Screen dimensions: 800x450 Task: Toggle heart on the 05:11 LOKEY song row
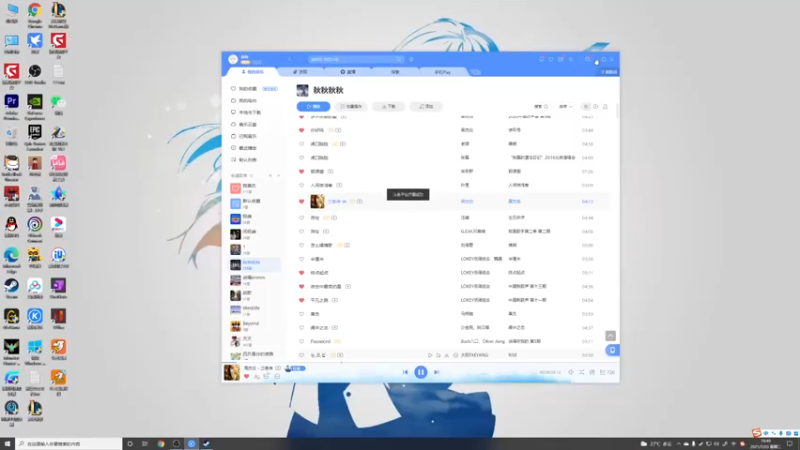302,273
